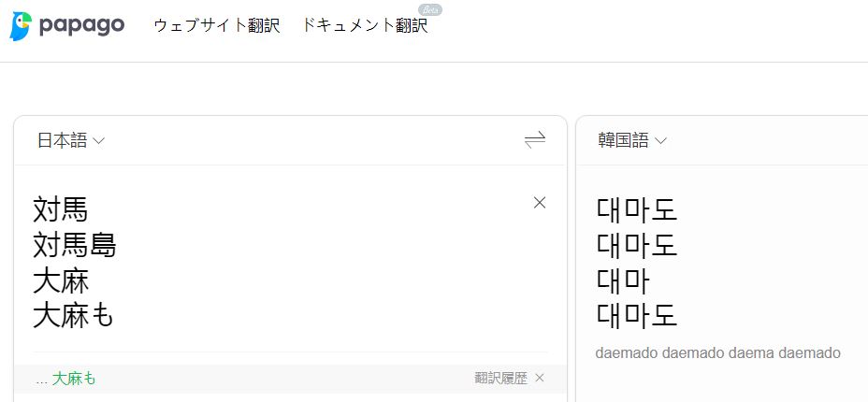This screenshot has width=868, height=402.
Task: Open the ドキュメント翻訳 tab
Action: [x=365, y=26]
